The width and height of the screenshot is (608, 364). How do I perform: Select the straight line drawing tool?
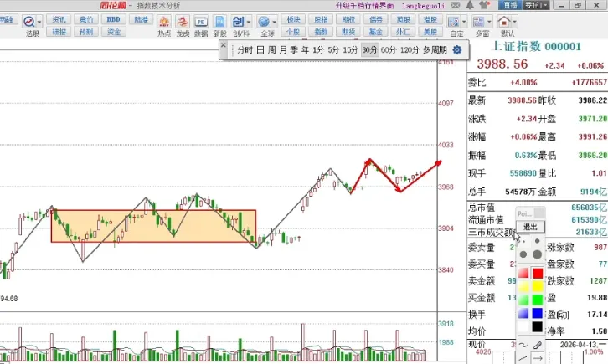523,358
